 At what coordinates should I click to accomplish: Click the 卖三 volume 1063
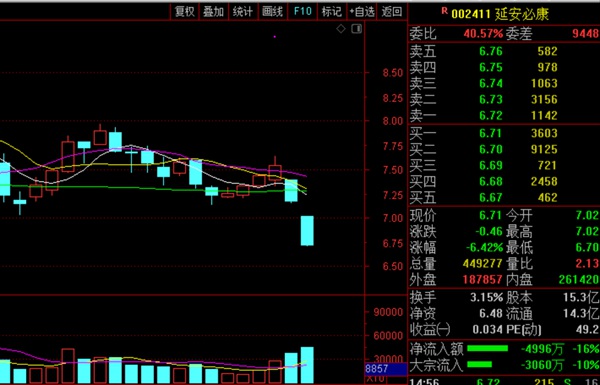coord(544,83)
